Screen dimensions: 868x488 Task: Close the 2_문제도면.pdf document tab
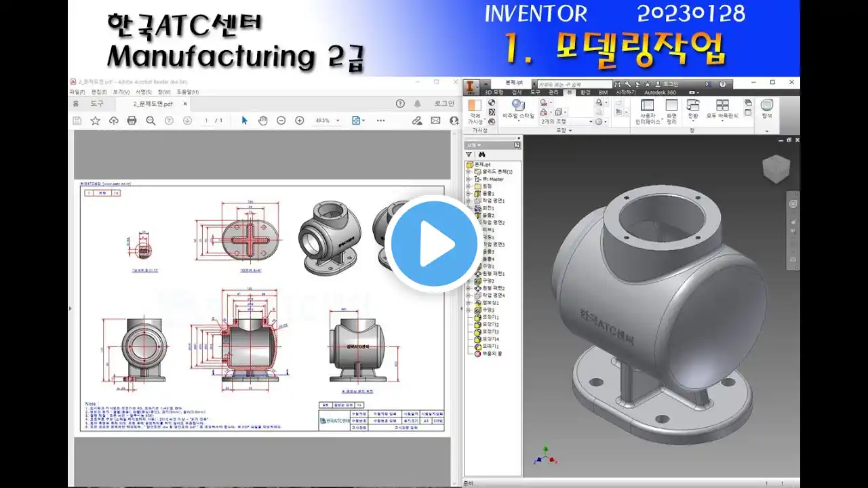(x=185, y=104)
